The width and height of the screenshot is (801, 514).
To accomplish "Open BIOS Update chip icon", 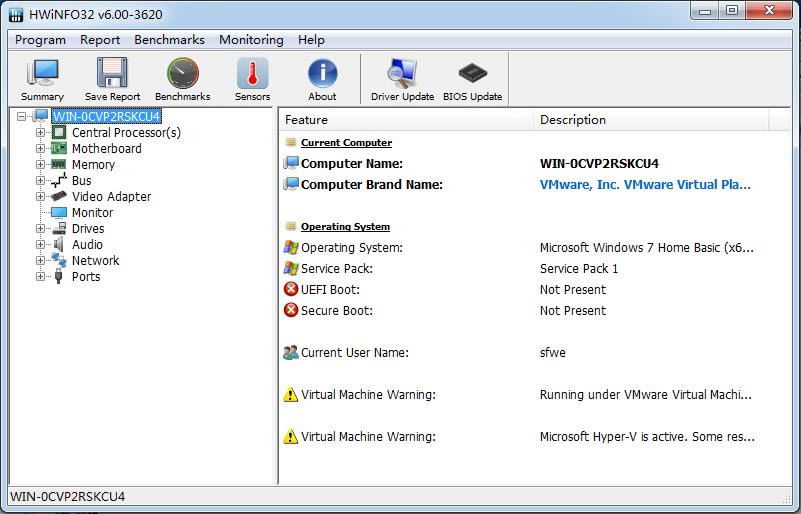I will click(473, 73).
